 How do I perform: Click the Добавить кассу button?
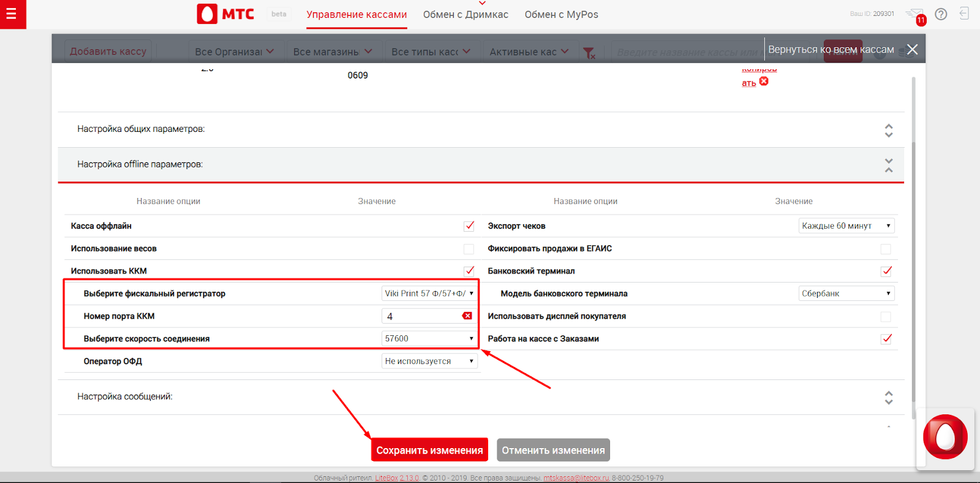pyautogui.click(x=108, y=51)
